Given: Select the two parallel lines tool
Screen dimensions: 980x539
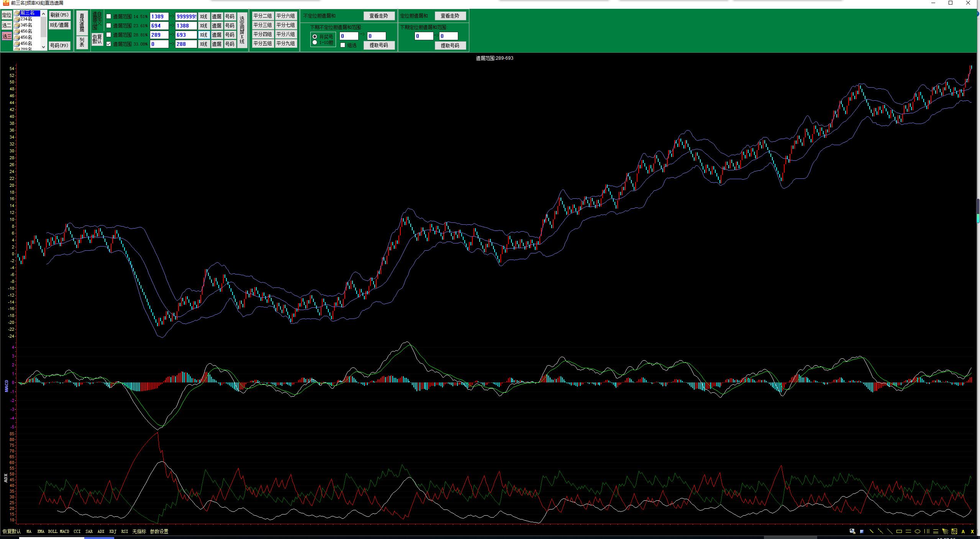Looking at the screenshot, I should click(x=908, y=531).
